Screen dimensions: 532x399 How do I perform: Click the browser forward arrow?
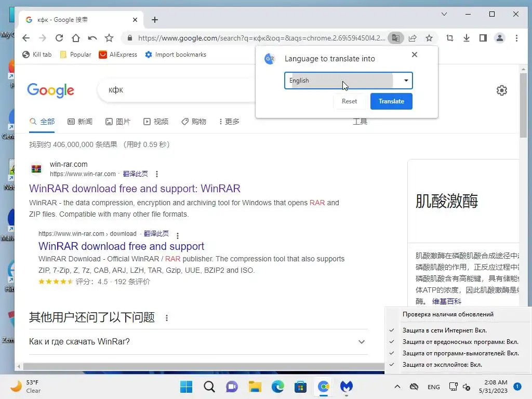pyautogui.click(x=43, y=38)
